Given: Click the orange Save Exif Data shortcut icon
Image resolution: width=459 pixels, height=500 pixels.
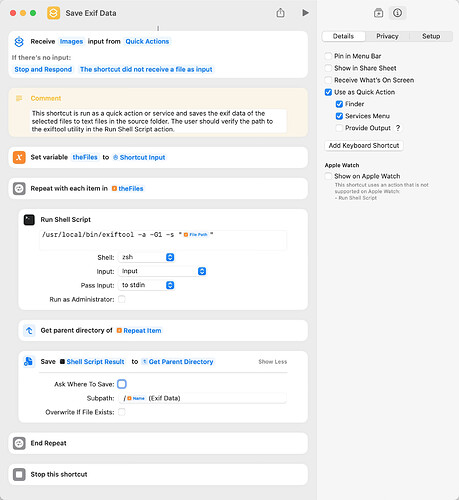Looking at the screenshot, I should point(53,13).
